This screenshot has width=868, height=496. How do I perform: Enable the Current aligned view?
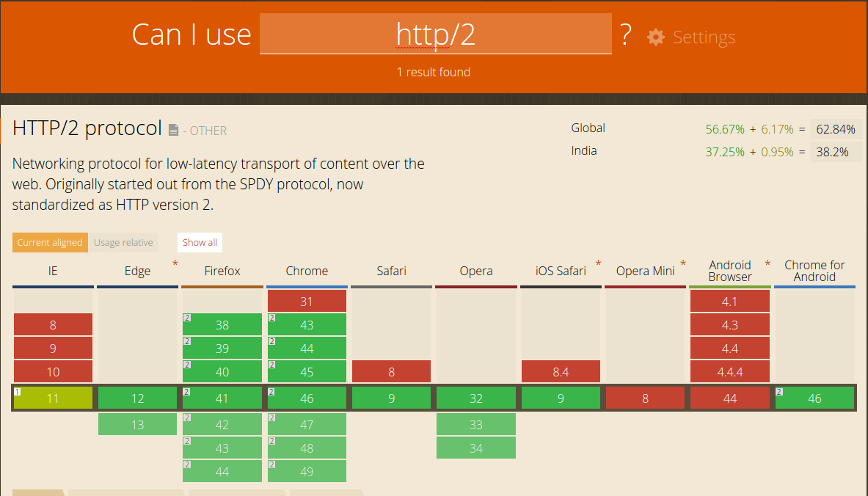click(x=49, y=242)
